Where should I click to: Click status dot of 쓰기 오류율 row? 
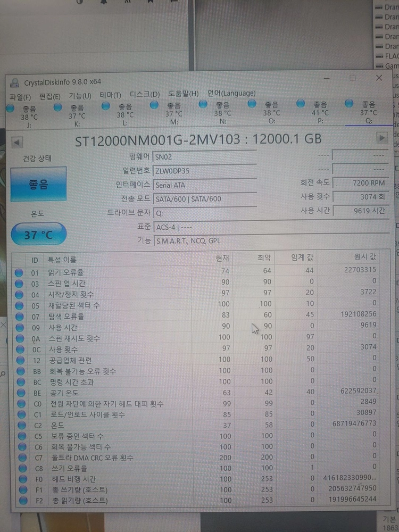[23, 469]
